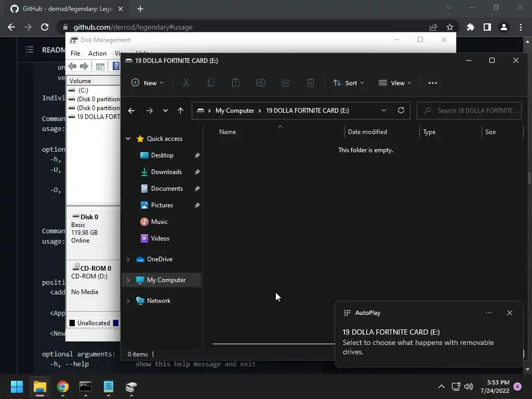Select Disk 0 block in Disk Management
Screen dimensions: 532x399
[94, 232]
